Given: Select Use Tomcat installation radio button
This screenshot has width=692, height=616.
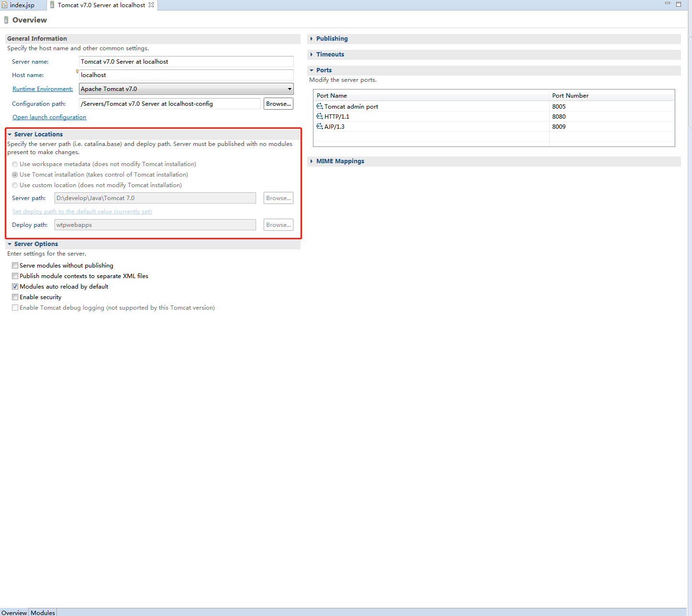Looking at the screenshot, I should pos(15,175).
